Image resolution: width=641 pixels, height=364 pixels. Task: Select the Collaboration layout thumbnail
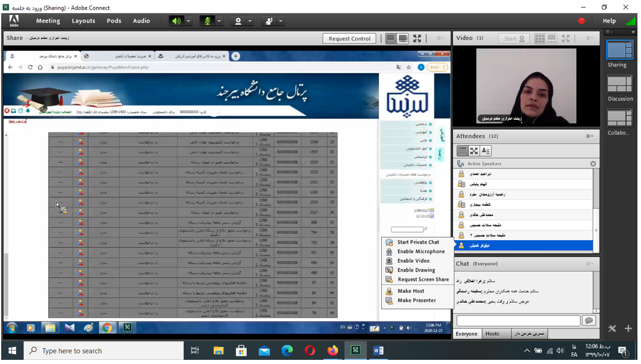point(620,119)
